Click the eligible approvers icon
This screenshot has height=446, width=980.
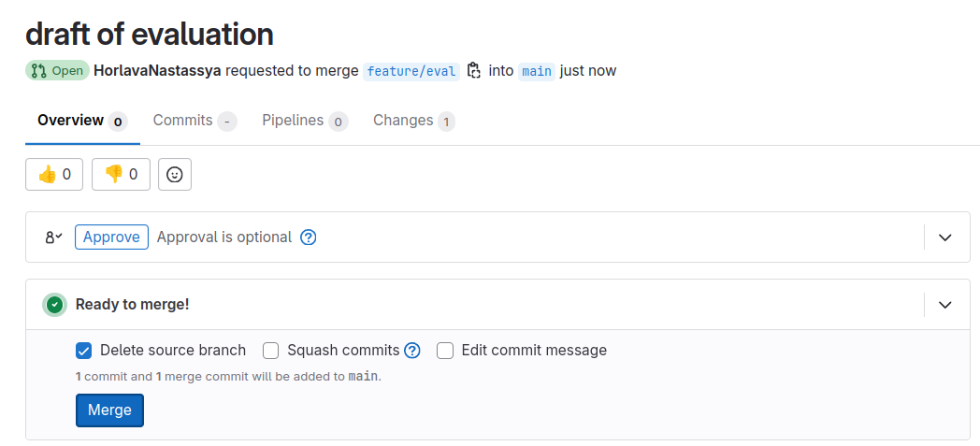[53, 237]
